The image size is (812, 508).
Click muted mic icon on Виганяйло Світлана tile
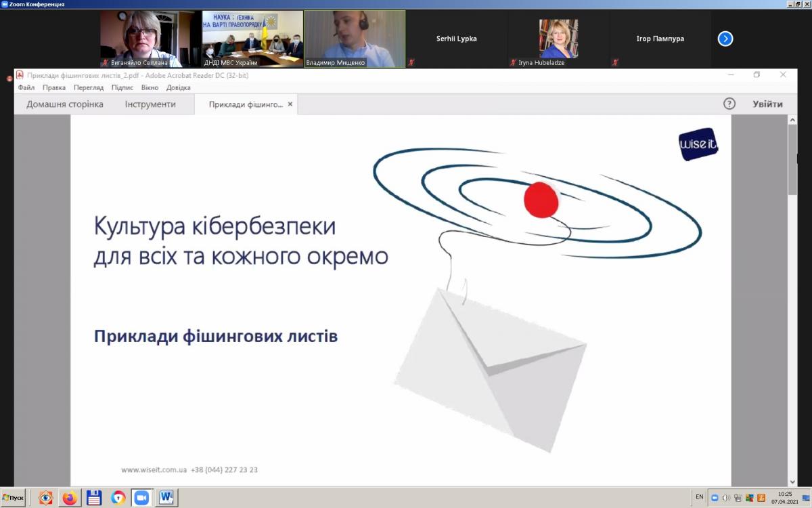point(106,62)
